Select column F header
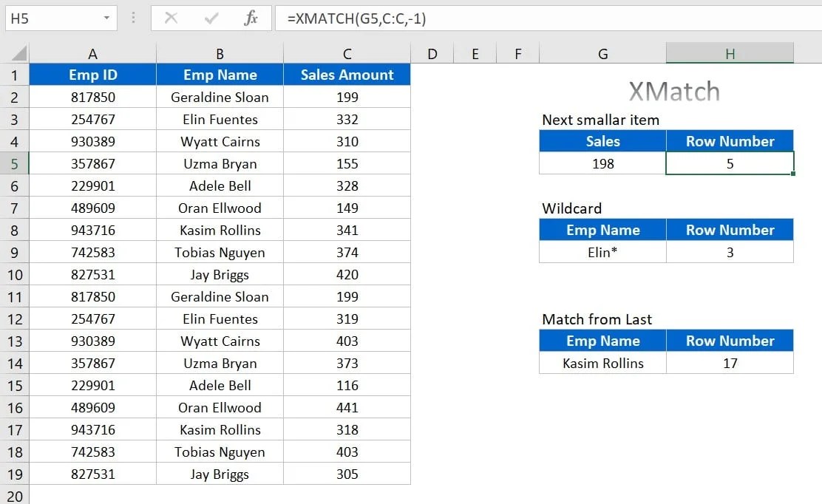 [x=518, y=53]
